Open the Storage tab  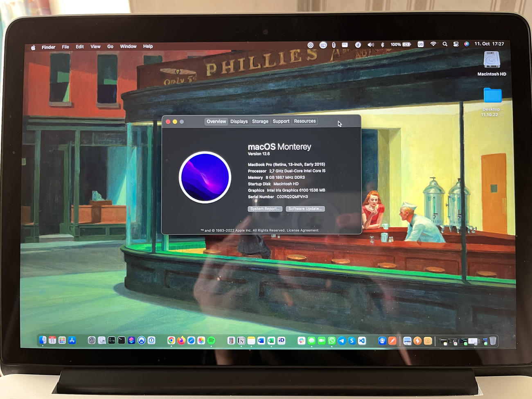tap(260, 122)
